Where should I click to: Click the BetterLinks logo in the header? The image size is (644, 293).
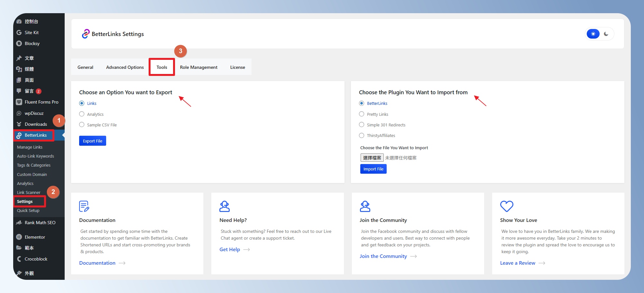pyautogui.click(x=86, y=34)
